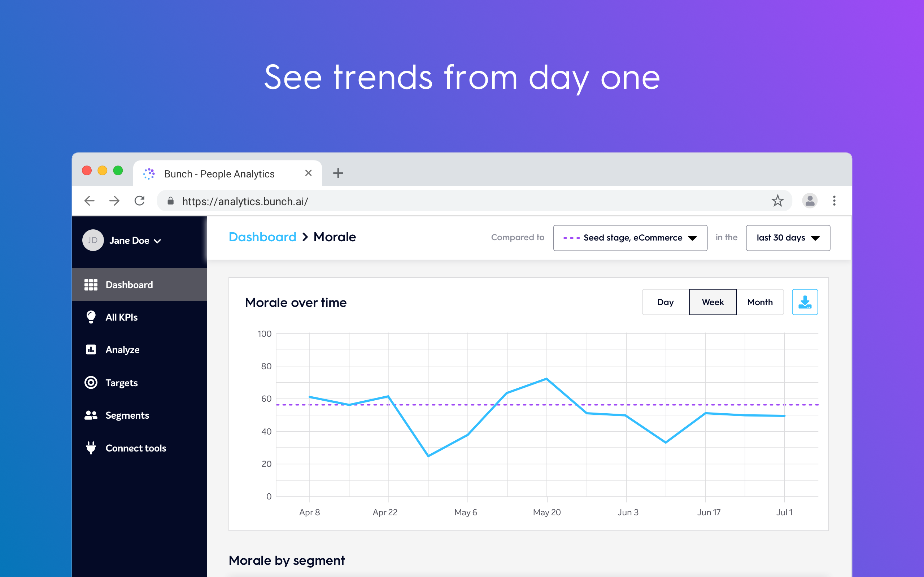
Task: Click the All KPIs lightbulb icon
Action: (x=91, y=317)
